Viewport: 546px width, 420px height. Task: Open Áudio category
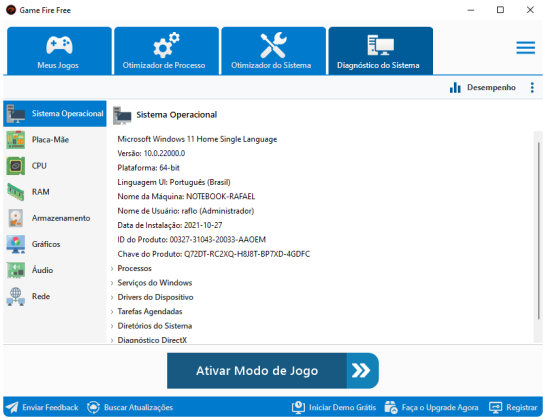[55, 270]
